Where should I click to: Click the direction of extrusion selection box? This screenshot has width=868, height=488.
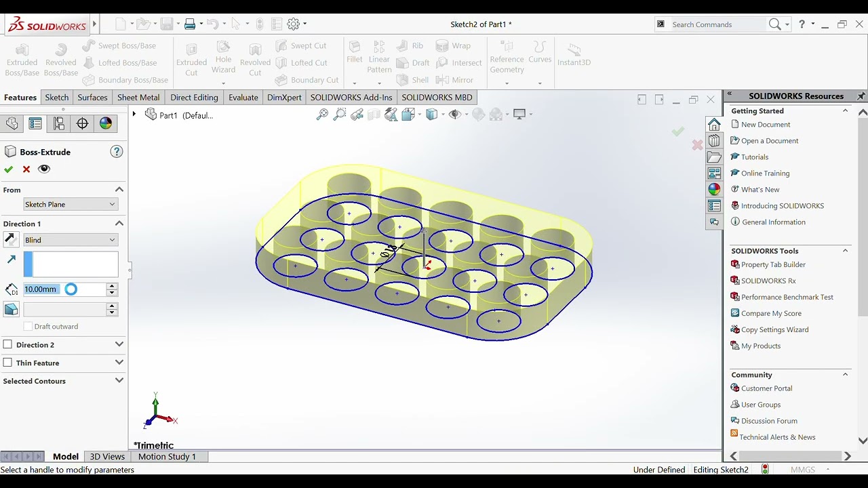(71, 264)
